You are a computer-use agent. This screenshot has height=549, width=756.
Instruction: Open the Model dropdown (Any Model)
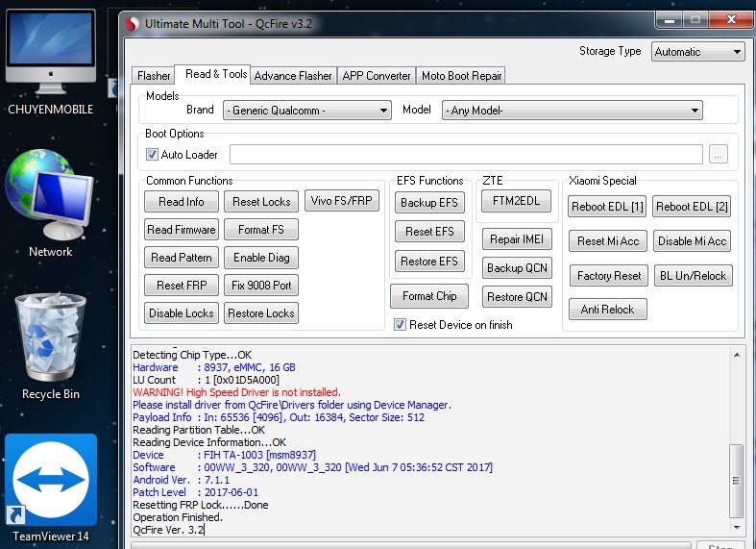coord(572,110)
